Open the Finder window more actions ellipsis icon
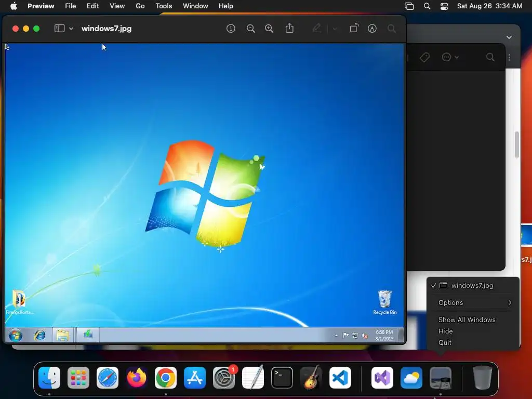Viewport: 532px width, 399px height. 446,57
